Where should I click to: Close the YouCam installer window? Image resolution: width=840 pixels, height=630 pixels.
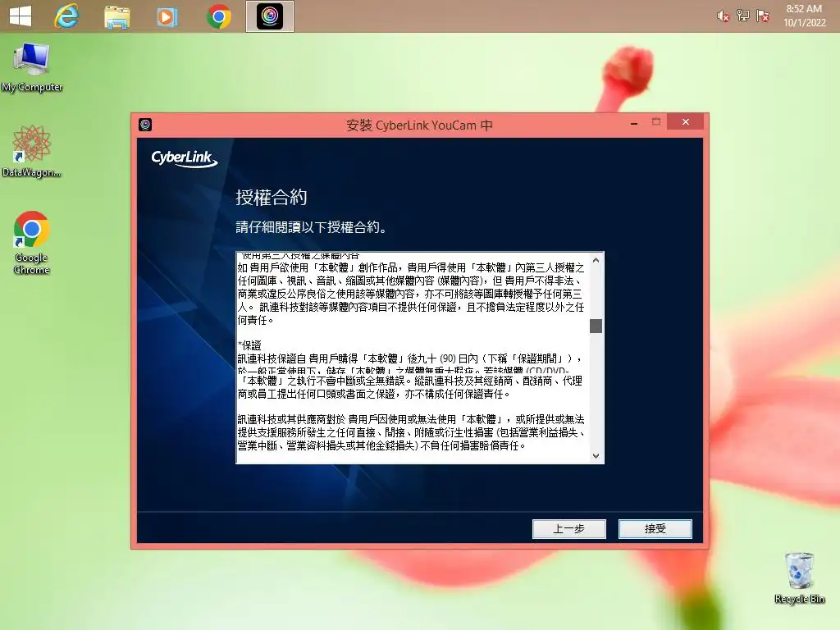pyautogui.click(x=685, y=122)
